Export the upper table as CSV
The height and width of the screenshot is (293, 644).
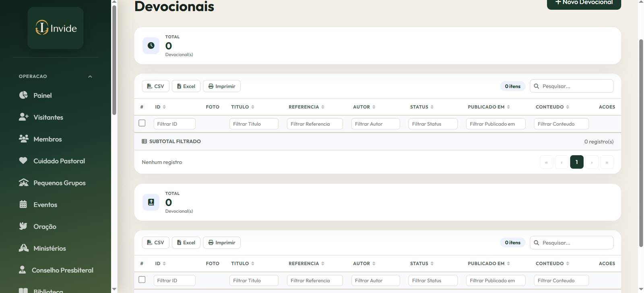pos(156,86)
